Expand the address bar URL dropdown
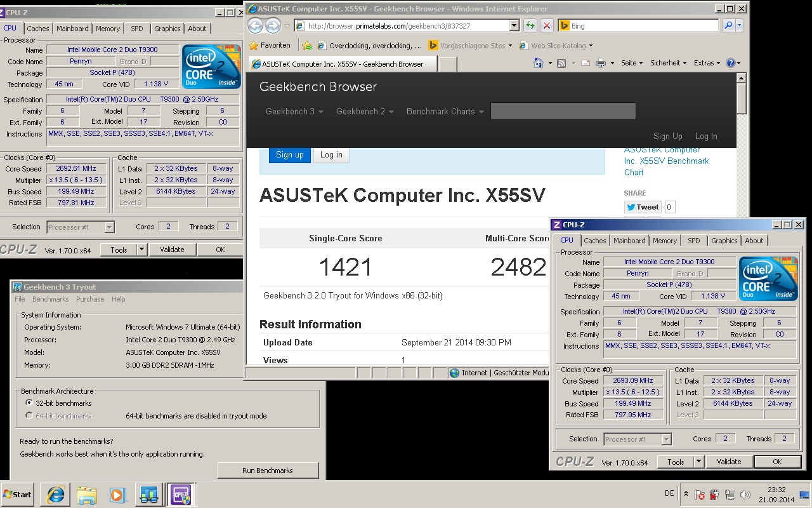Image resolution: width=812 pixels, height=508 pixels. 514,26
